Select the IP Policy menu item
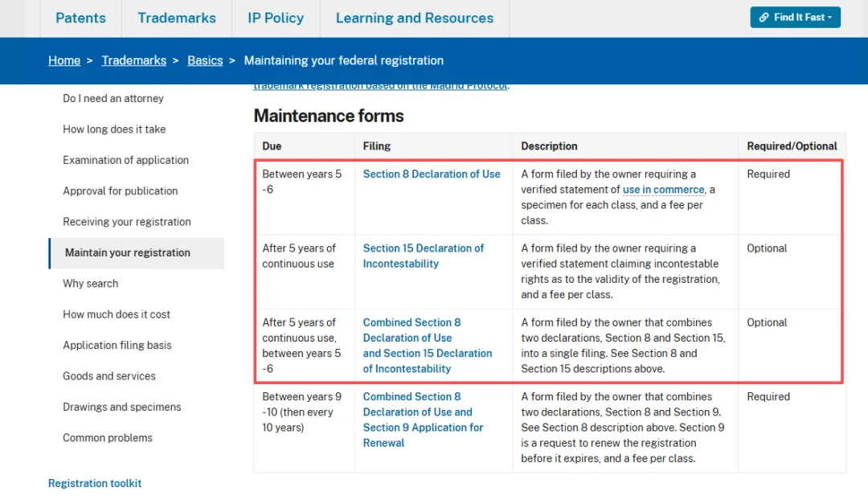 pyautogui.click(x=276, y=18)
